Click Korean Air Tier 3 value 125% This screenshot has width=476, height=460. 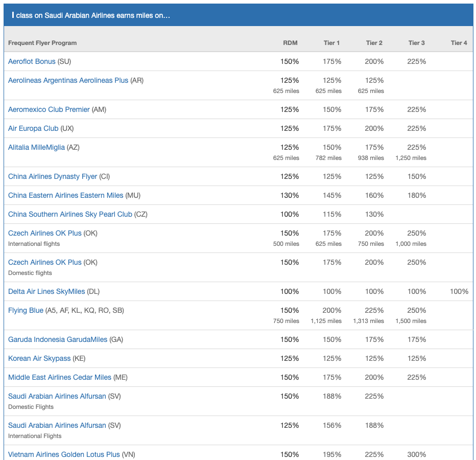pyautogui.click(x=417, y=358)
